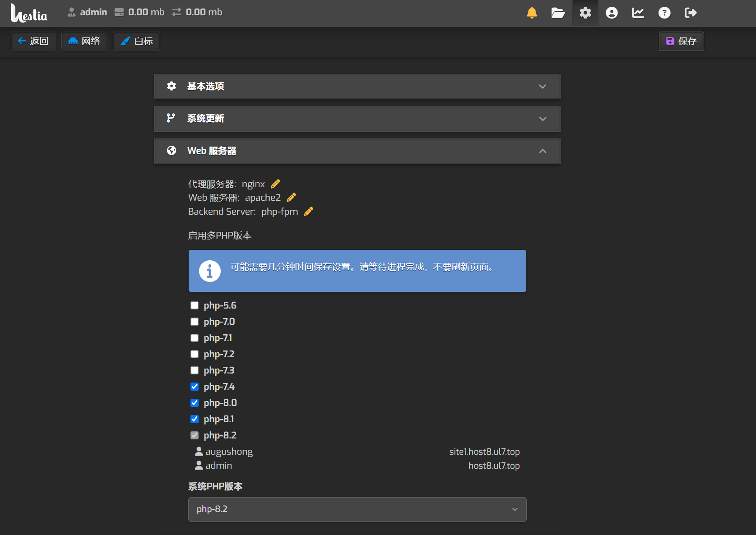The image size is (756, 535).
Task: Edit apache2 web server configuration pencil
Action: coord(292,198)
